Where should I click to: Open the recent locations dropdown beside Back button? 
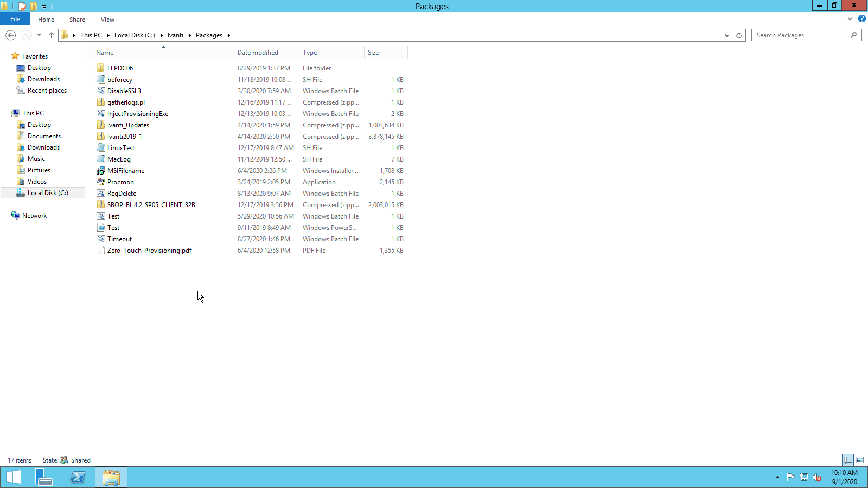point(39,35)
